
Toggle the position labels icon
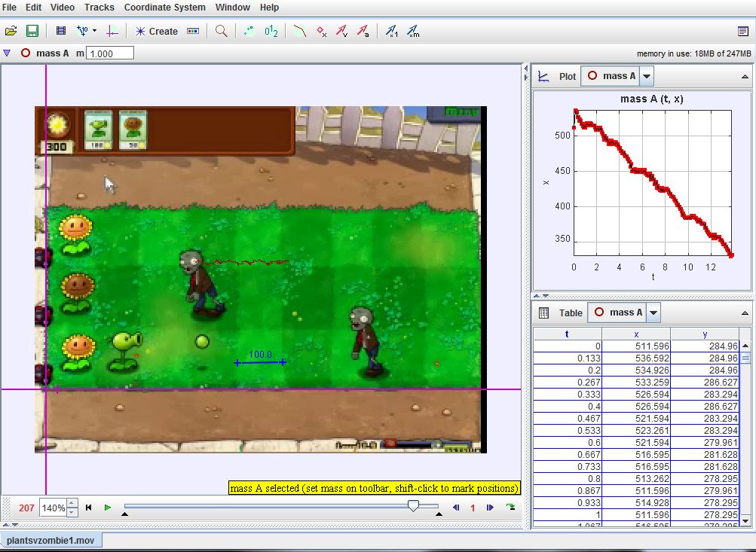coord(271,32)
